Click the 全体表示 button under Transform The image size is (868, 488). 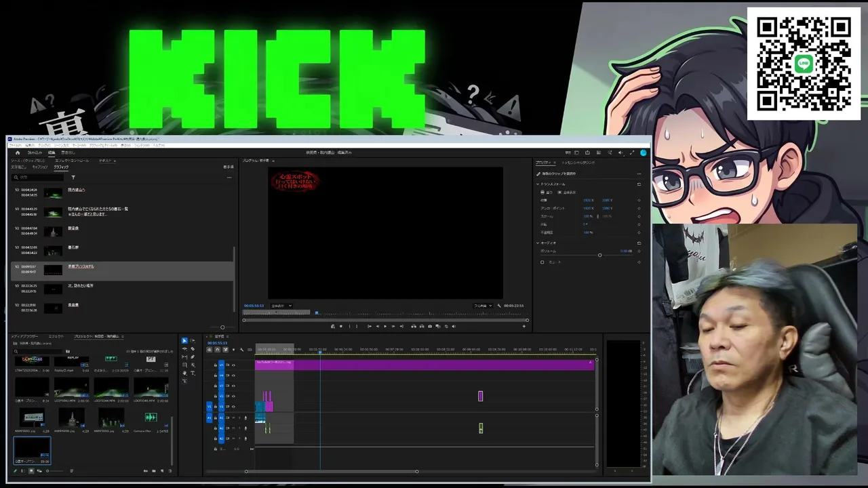[x=568, y=192]
